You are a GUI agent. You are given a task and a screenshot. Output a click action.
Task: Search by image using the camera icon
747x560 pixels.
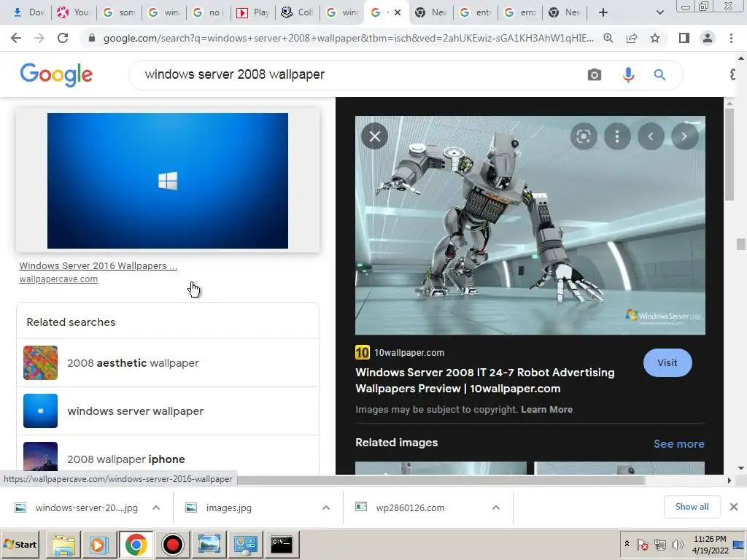[x=594, y=75]
